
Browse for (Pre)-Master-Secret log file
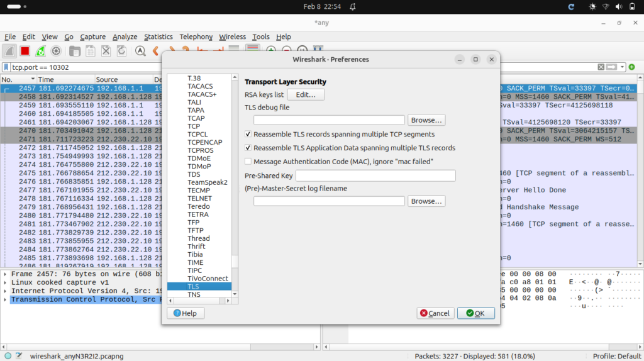tap(426, 201)
